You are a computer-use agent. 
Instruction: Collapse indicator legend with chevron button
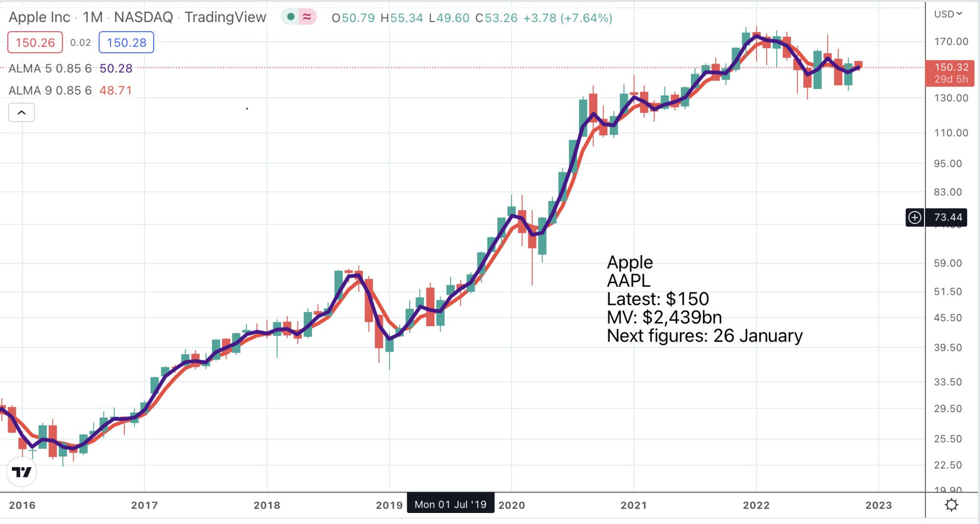pos(22,112)
